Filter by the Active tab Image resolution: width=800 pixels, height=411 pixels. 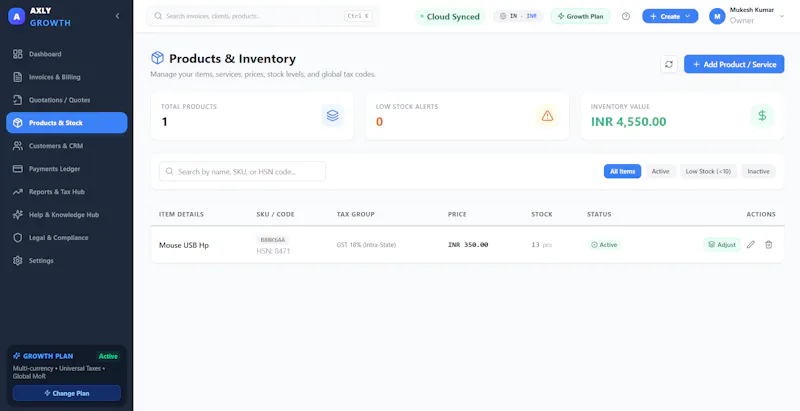point(660,171)
